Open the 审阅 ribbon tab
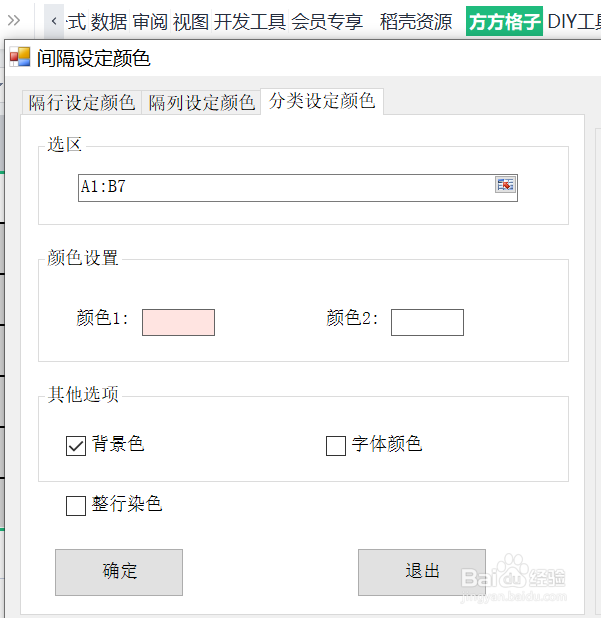The image size is (601, 618). (150, 22)
